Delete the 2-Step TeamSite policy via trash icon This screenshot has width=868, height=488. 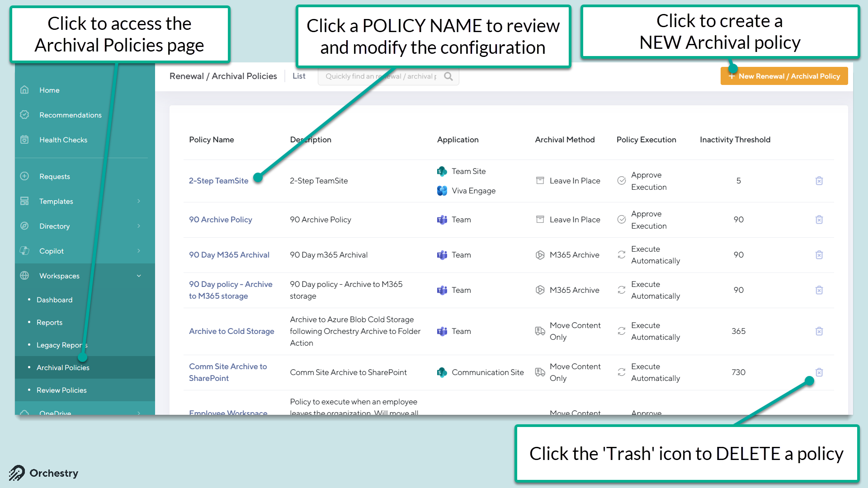coord(819,181)
